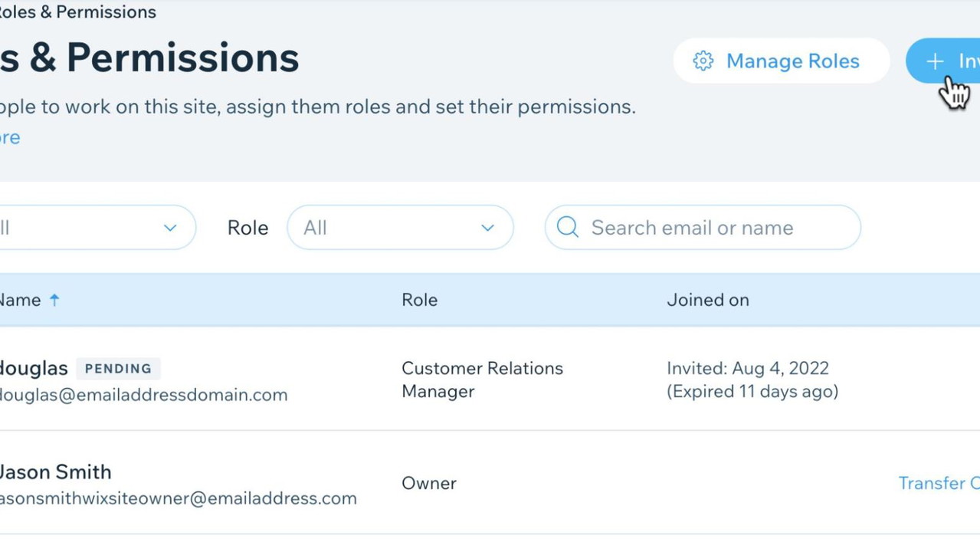Select the douglas email address
This screenshot has height=552, width=980.
point(143,395)
